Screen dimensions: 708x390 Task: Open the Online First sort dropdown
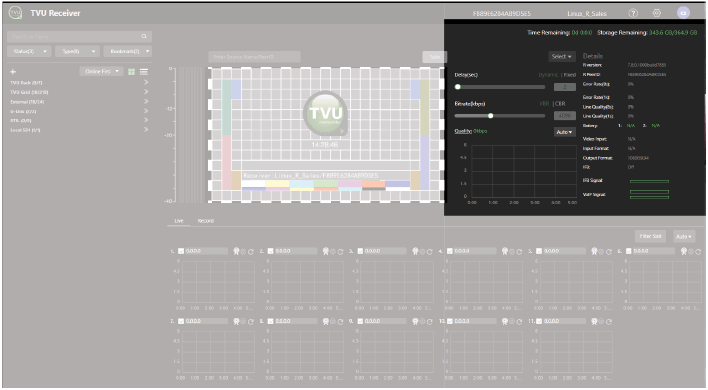[102, 71]
